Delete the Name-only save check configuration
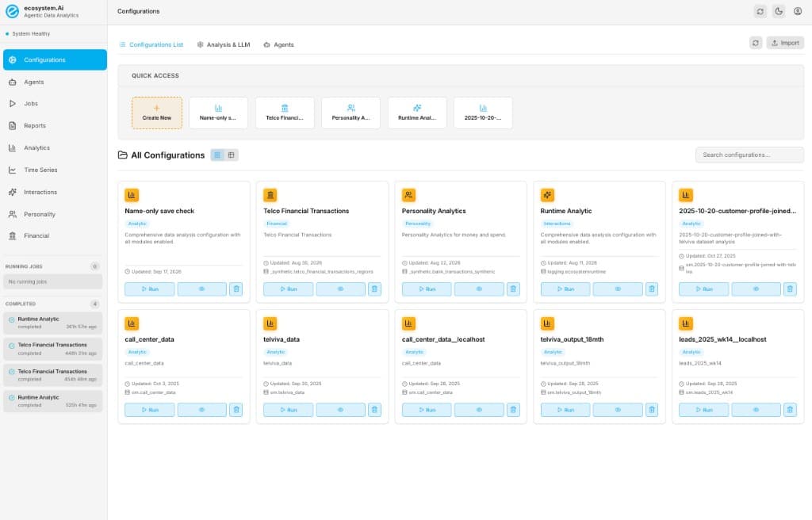The width and height of the screenshot is (812, 520). coord(236,289)
